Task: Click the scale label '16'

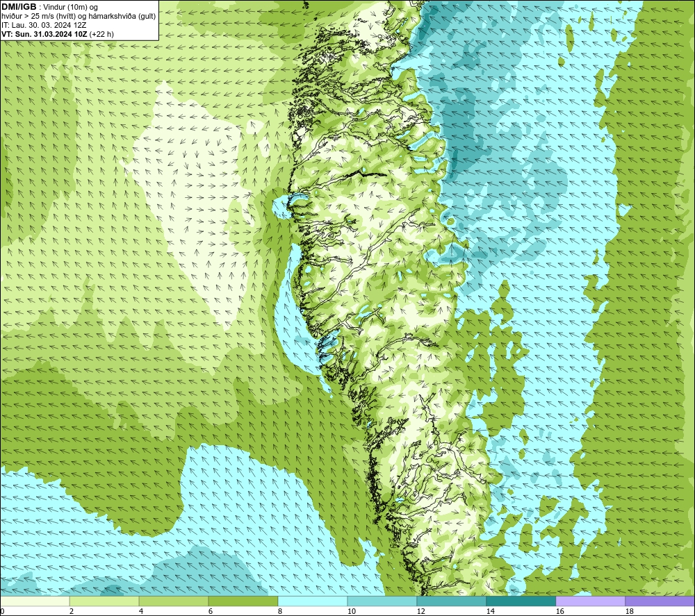Action: (x=559, y=612)
